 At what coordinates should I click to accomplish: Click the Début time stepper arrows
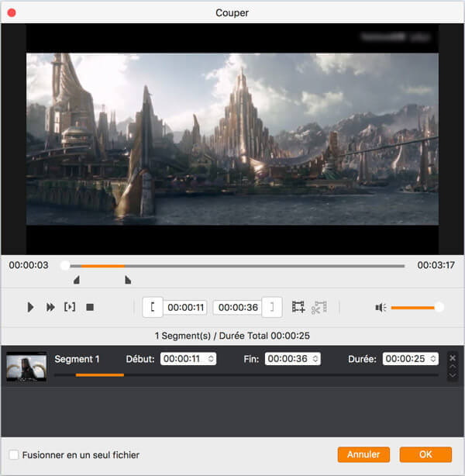pyautogui.click(x=212, y=359)
